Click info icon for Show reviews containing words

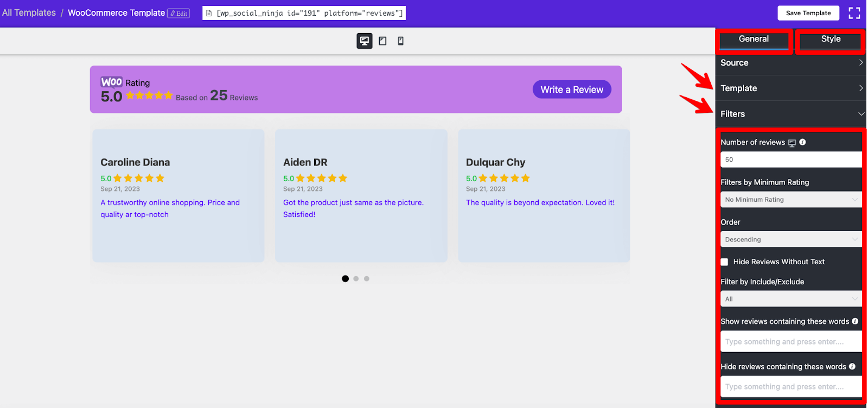(x=855, y=321)
